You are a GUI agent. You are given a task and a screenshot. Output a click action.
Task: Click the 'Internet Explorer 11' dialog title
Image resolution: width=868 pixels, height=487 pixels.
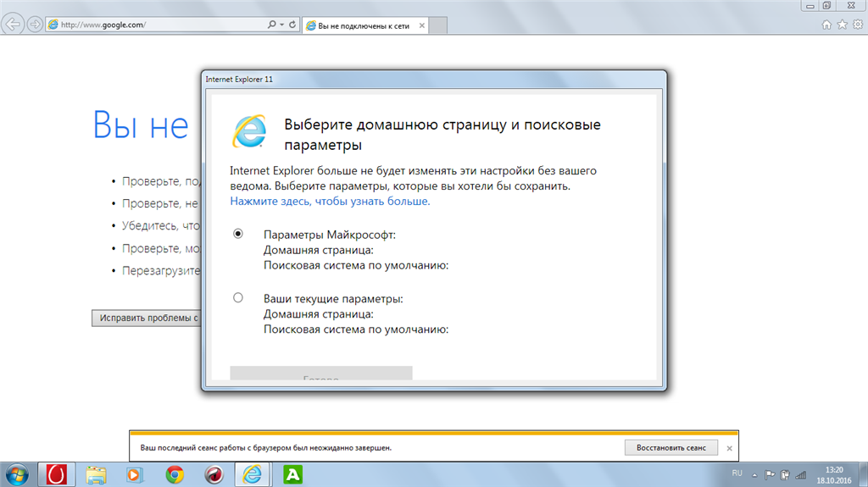click(x=239, y=79)
